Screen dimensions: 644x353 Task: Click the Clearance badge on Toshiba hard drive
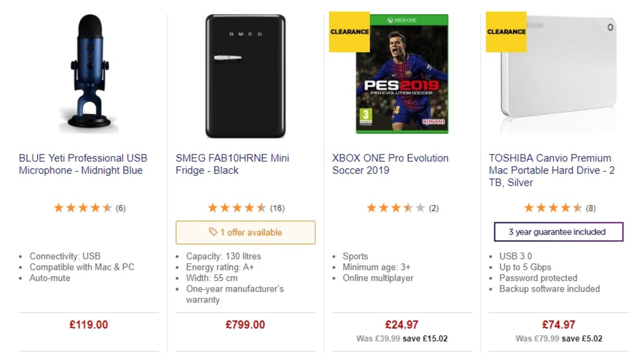[x=505, y=31]
